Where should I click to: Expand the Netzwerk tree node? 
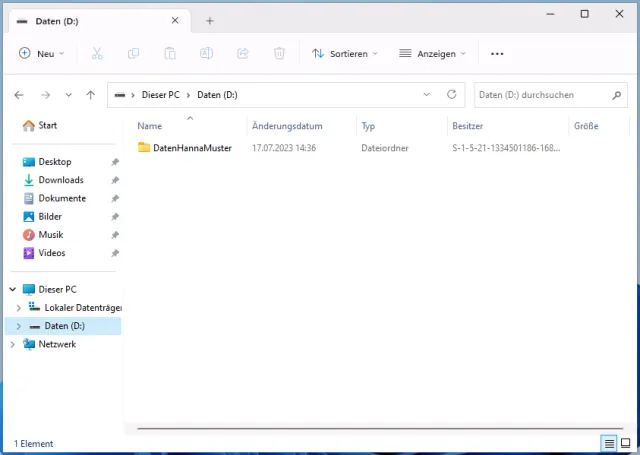[x=13, y=344]
